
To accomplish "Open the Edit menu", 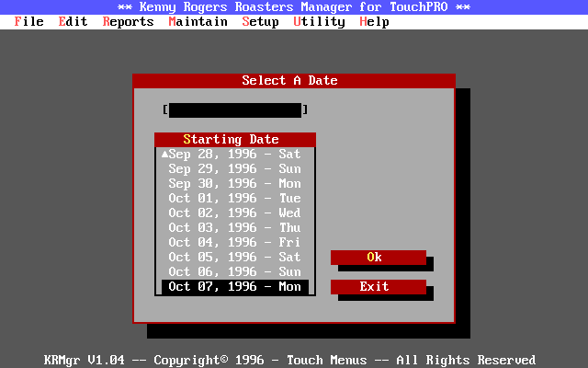I will 73,22.
